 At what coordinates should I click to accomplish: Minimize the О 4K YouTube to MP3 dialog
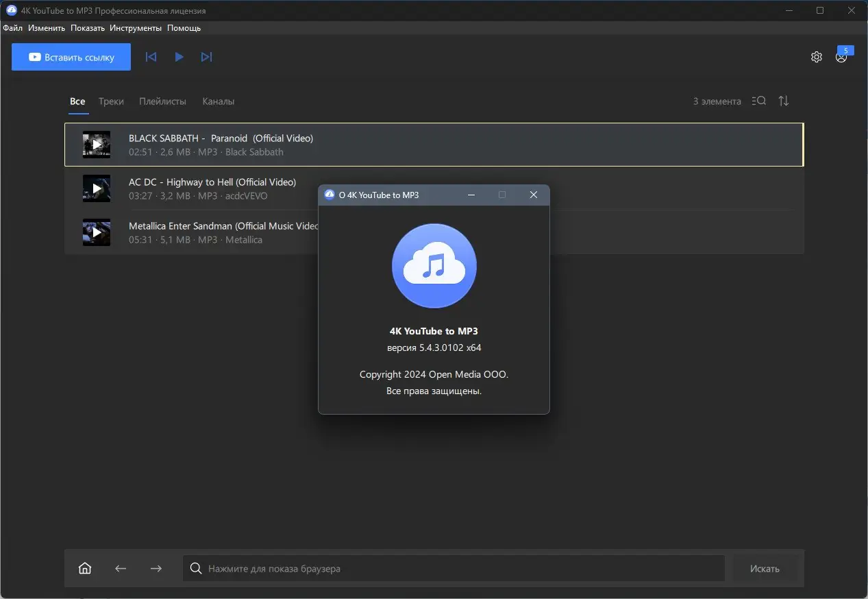[x=471, y=195]
